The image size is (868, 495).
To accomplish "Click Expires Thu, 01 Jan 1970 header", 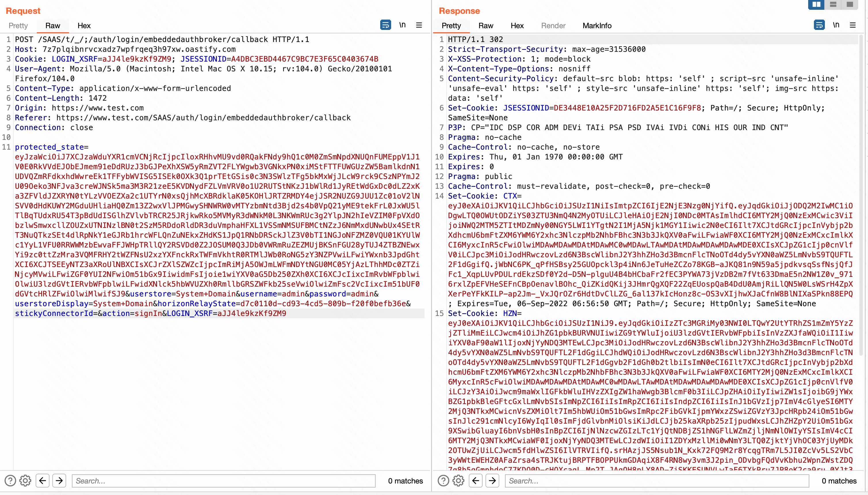I will pos(536,157).
